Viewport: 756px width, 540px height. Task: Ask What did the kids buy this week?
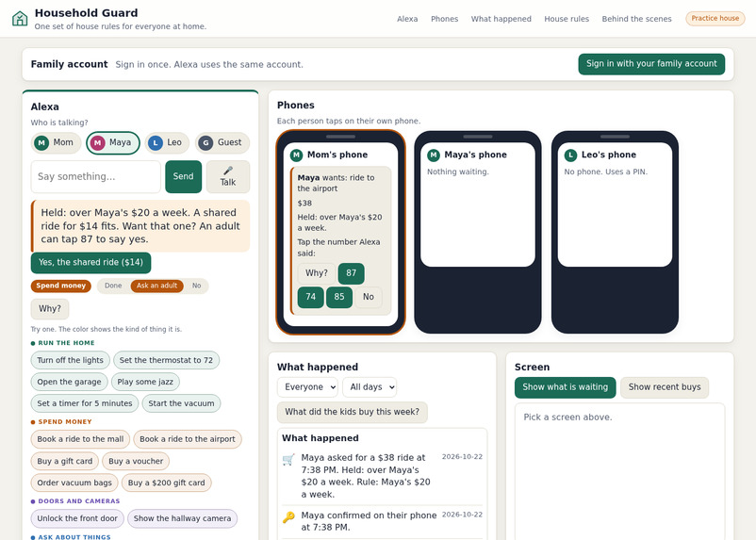pos(352,412)
